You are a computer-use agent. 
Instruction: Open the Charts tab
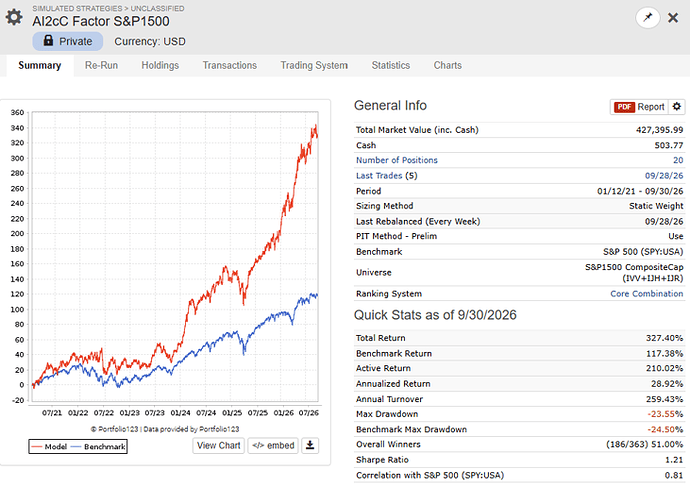click(448, 66)
